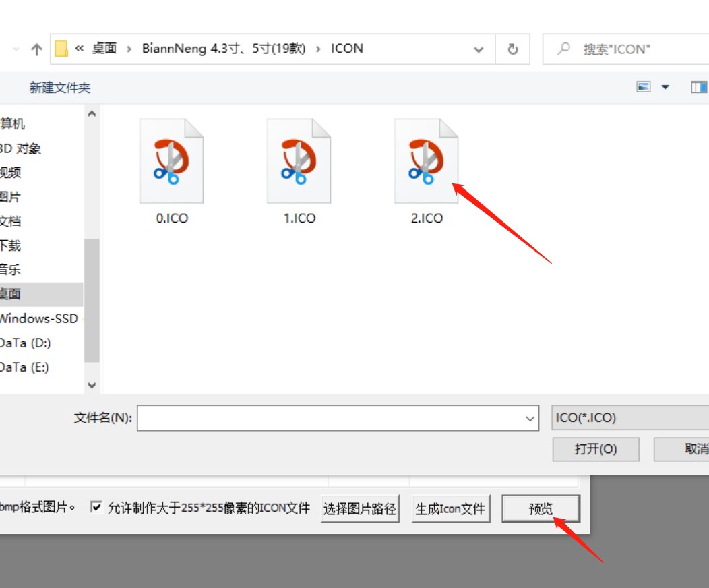Select the 2.ICO file icon
The height and width of the screenshot is (588, 709).
coord(427,160)
